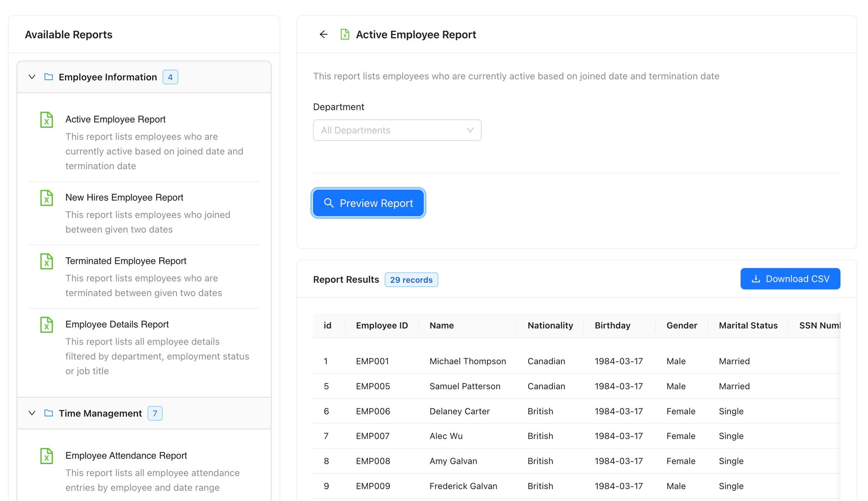
Task: Click the Time Management folder icon
Action: coord(49,413)
